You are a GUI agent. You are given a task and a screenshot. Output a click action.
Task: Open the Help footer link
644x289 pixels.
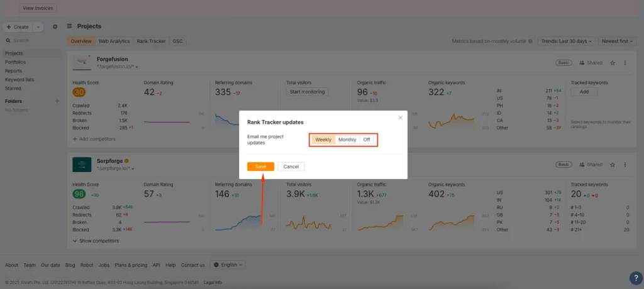pyautogui.click(x=170, y=265)
